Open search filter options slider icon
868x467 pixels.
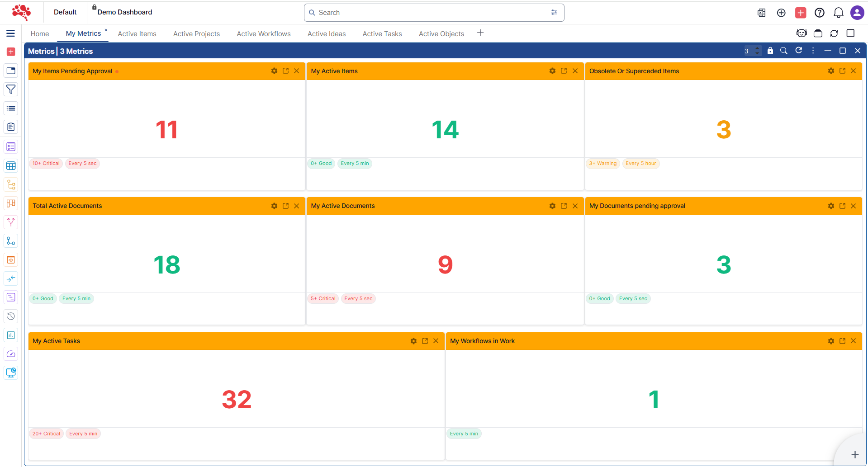(554, 13)
